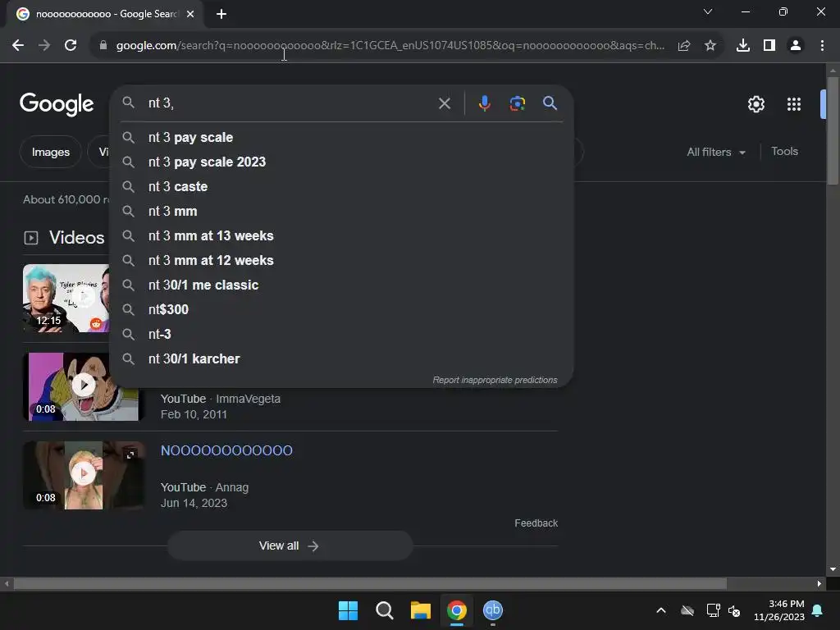The image size is (840, 630).
Task: Clear the search box with the X
Action: pos(445,103)
